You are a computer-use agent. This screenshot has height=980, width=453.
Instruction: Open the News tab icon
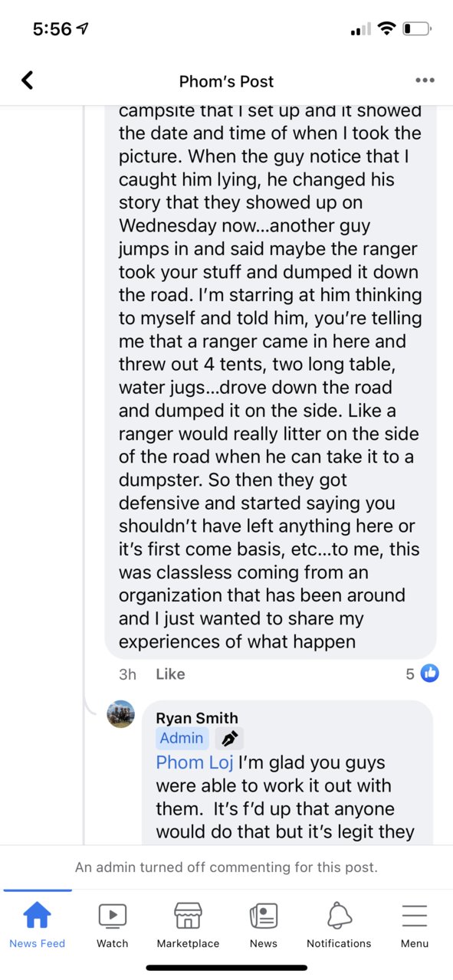tap(264, 915)
